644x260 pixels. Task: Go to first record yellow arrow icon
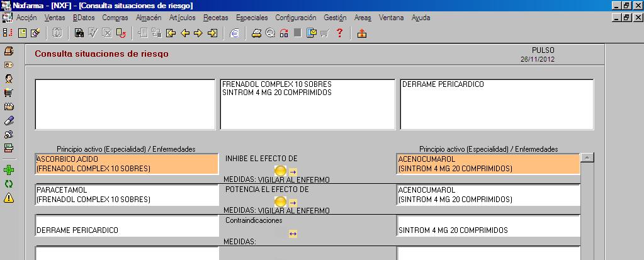pos(171,33)
